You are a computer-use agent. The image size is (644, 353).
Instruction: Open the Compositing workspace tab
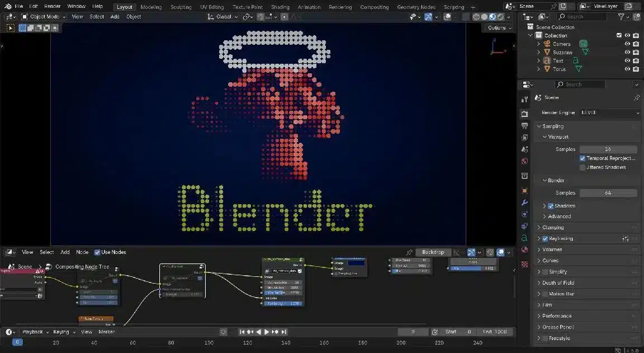click(x=374, y=7)
